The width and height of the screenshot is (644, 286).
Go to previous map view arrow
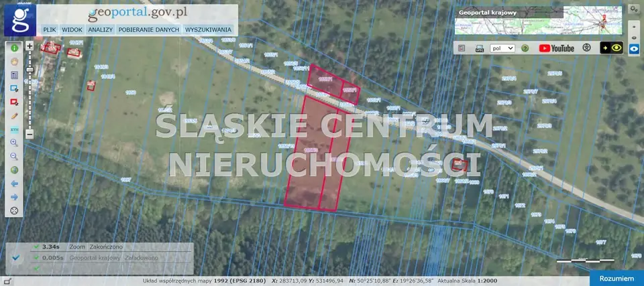click(14, 184)
